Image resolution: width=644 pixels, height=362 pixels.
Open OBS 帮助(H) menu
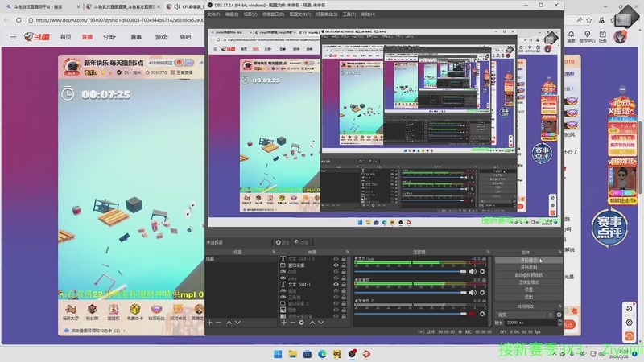[368, 14]
